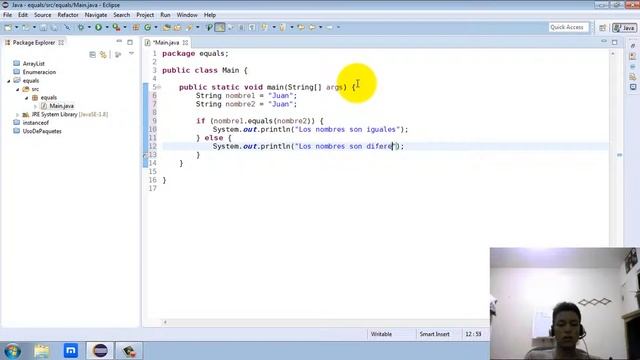The height and width of the screenshot is (360, 640).
Task: Select the Java perspective button
Action: 624,28
